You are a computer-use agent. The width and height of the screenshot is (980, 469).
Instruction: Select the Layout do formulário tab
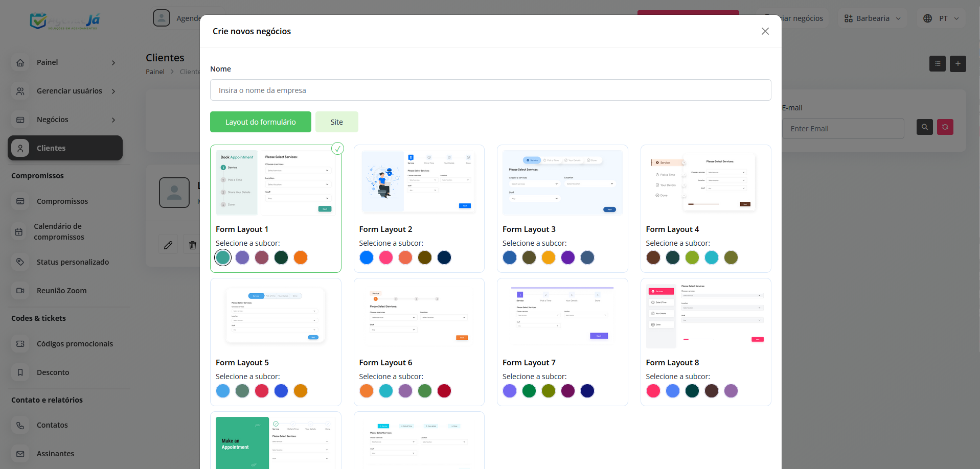click(x=261, y=122)
